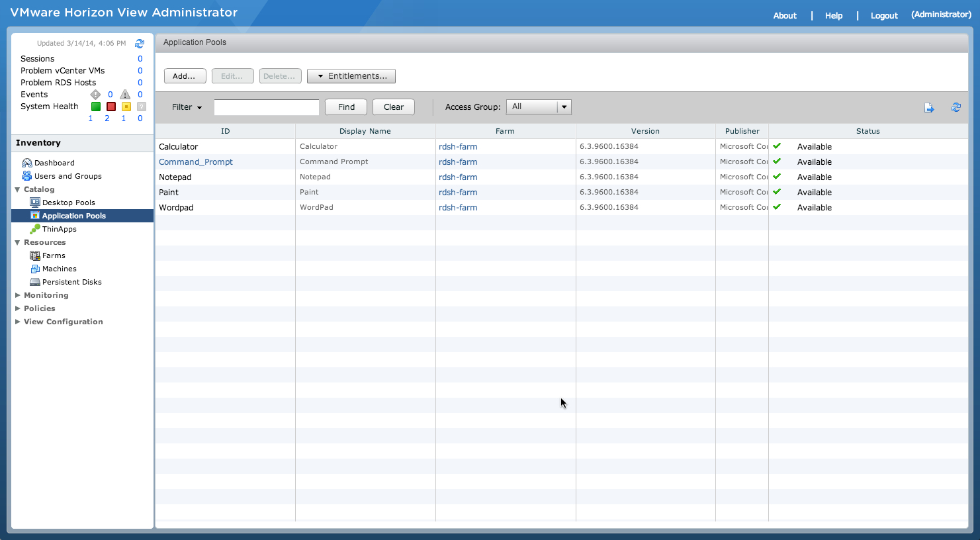Image resolution: width=980 pixels, height=540 pixels.
Task: Click the refresh icon beside the Updated timestamp
Action: point(140,44)
